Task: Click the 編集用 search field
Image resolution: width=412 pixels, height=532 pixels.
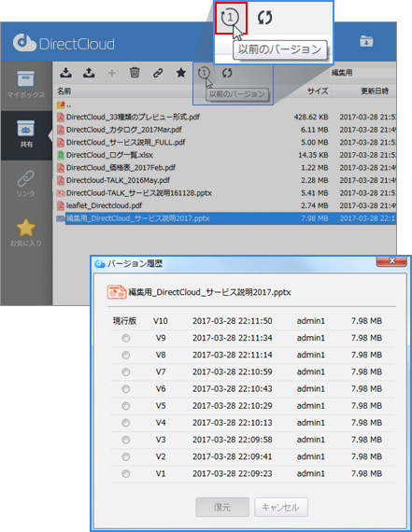Action: coord(362,73)
